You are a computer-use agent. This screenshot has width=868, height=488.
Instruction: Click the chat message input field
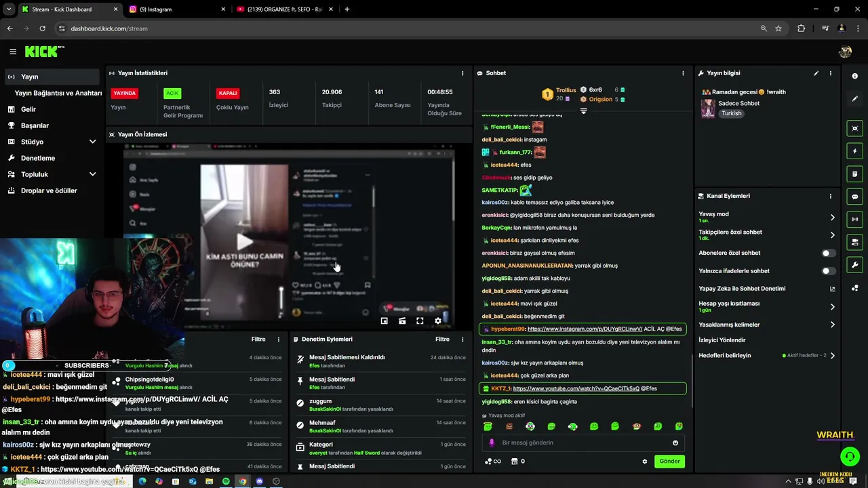pyautogui.click(x=583, y=443)
